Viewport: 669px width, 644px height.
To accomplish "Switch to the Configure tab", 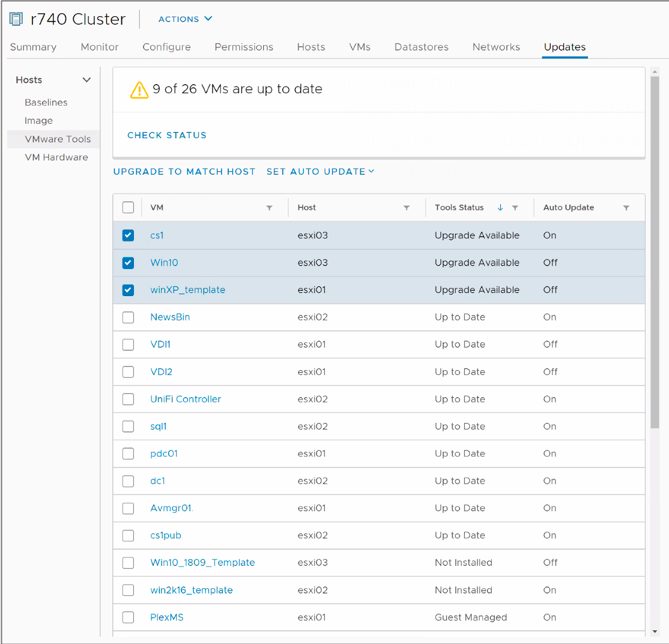I will (166, 47).
